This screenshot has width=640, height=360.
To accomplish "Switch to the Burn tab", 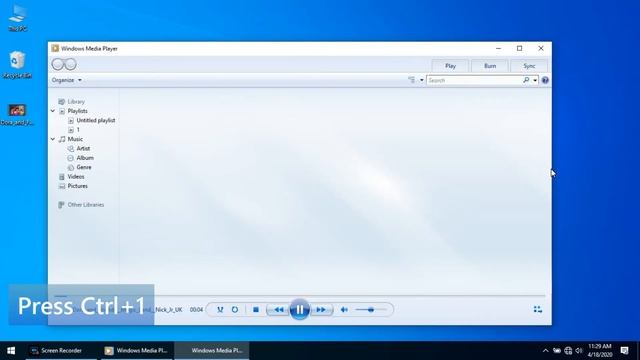I will (490, 66).
